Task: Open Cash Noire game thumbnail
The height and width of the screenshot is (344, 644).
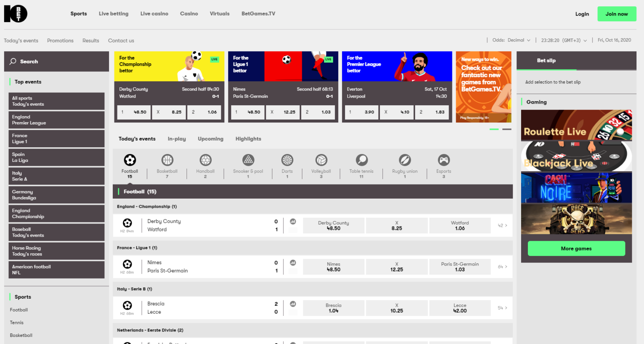Action: pyautogui.click(x=576, y=188)
